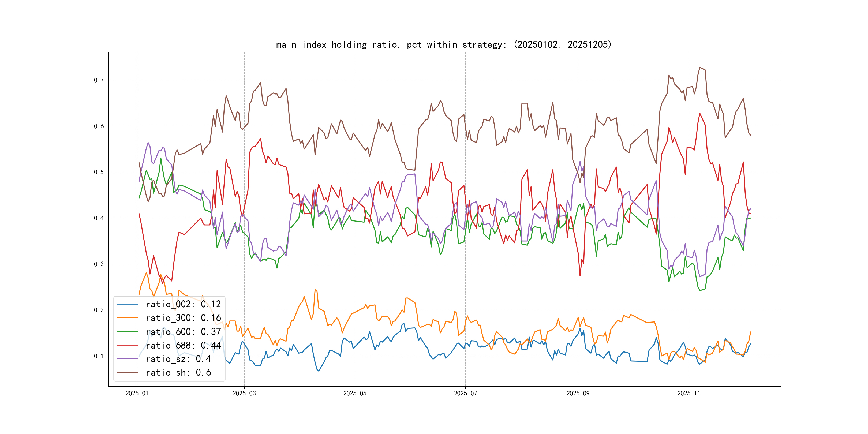Click the green ratio_600 legend line swatch
The image size is (868, 434).
pos(127,332)
